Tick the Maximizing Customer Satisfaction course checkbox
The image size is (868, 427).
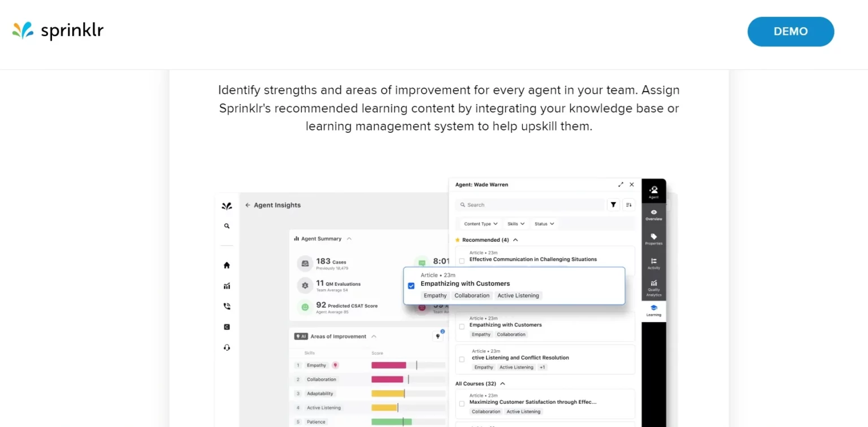(x=462, y=404)
